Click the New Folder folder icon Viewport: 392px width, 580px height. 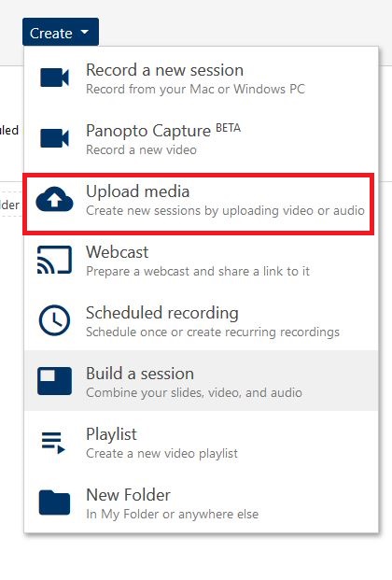[54, 502]
